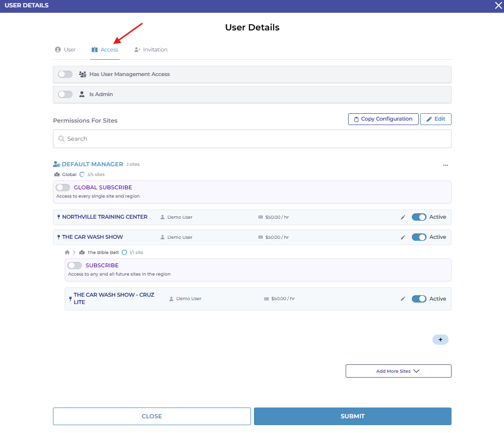The width and height of the screenshot is (504, 433).
Task: Enable Has User Management Access toggle
Action: click(x=65, y=75)
